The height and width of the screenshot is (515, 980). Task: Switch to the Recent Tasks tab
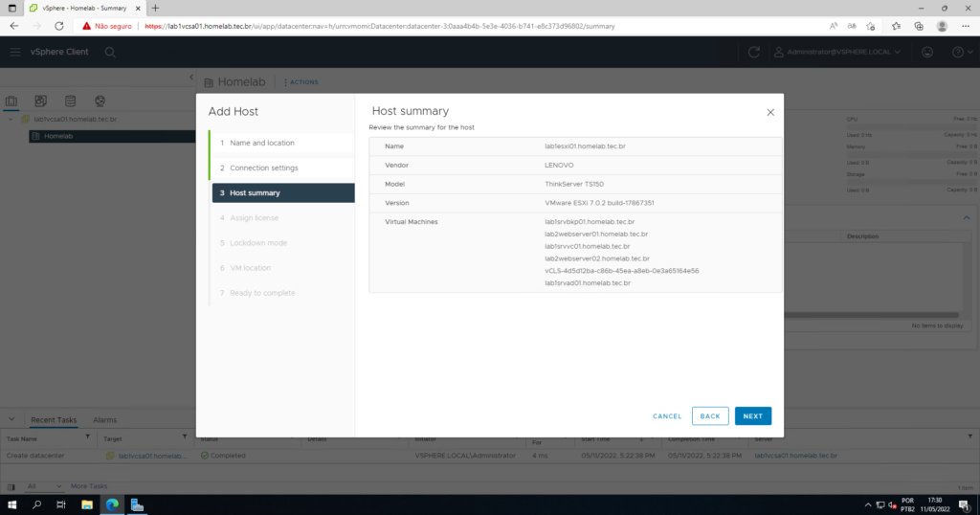[54, 420]
